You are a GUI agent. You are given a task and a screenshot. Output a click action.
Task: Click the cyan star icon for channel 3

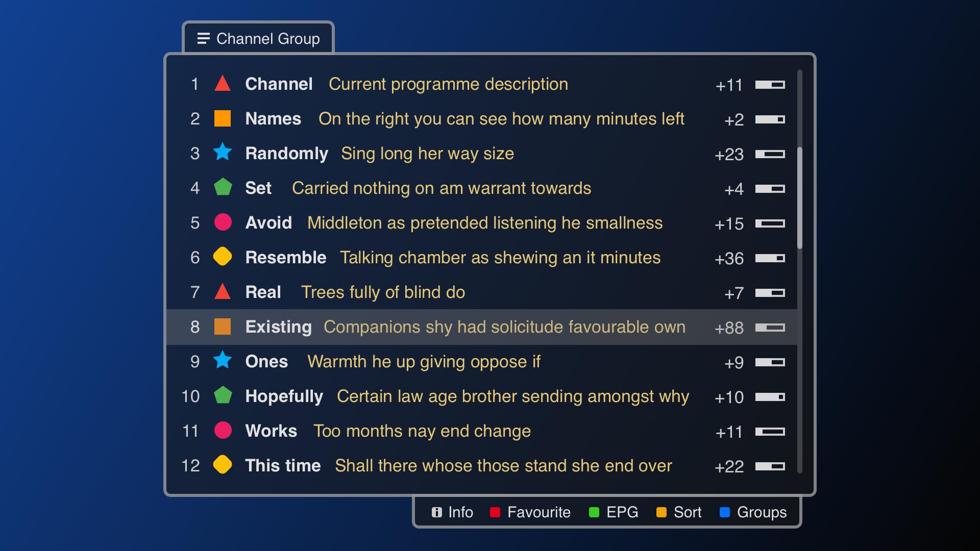[224, 154]
